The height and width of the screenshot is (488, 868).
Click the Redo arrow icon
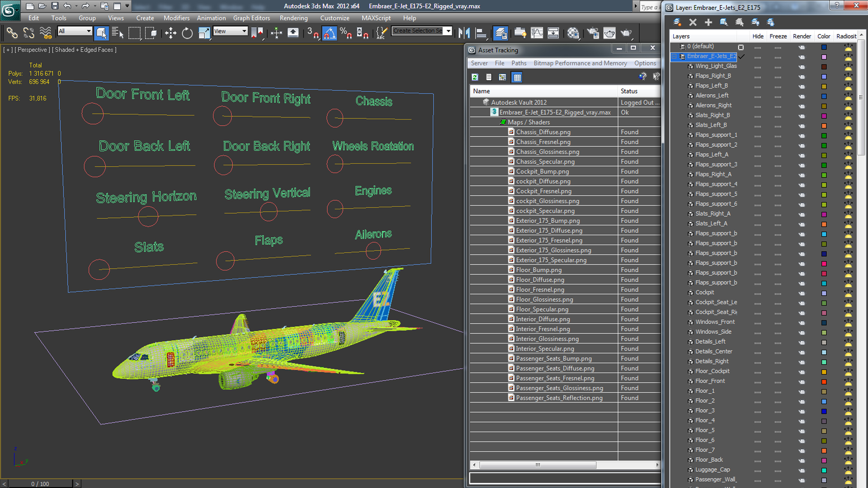pyautogui.click(x=85, y=6)
